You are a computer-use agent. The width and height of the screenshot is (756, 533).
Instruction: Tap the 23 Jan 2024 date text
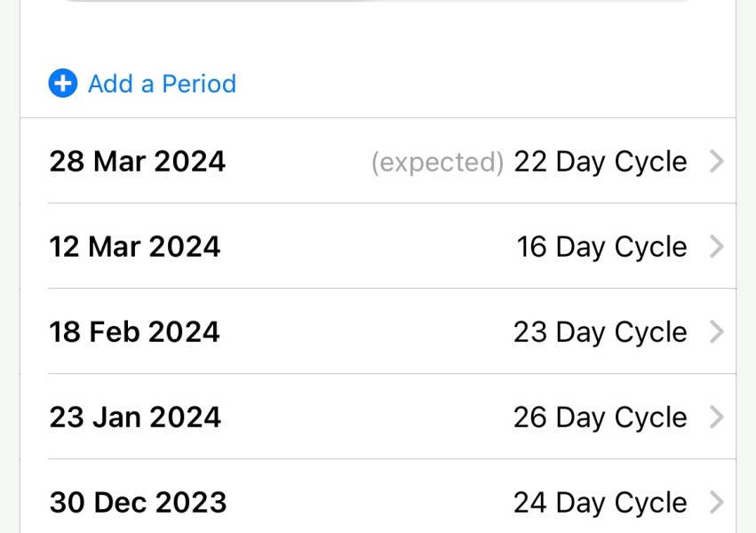[135, 418]
